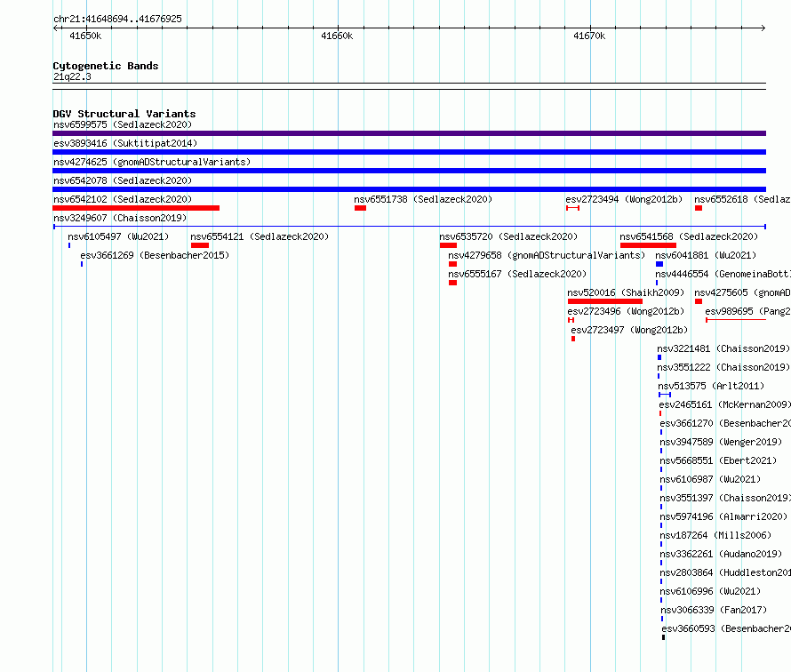Select the dark purple nsv6599575 variant bar
The image size is (791, 672).
tap(409, 133)
